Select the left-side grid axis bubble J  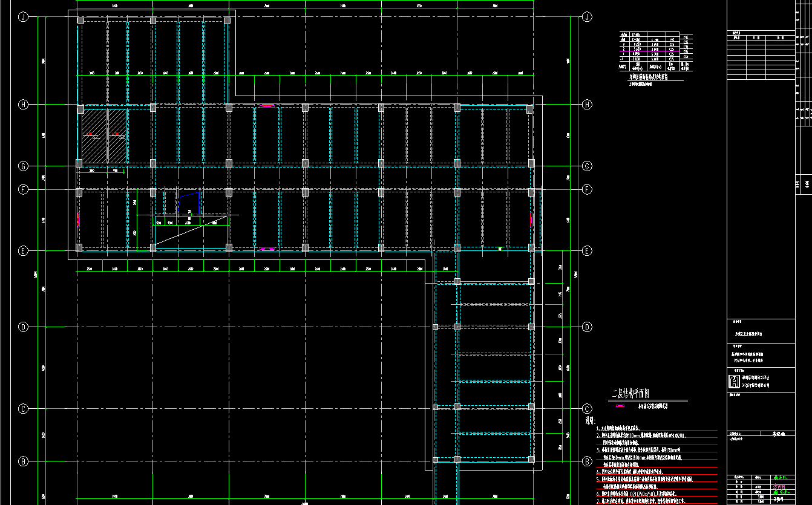click(x=23, y=17)
